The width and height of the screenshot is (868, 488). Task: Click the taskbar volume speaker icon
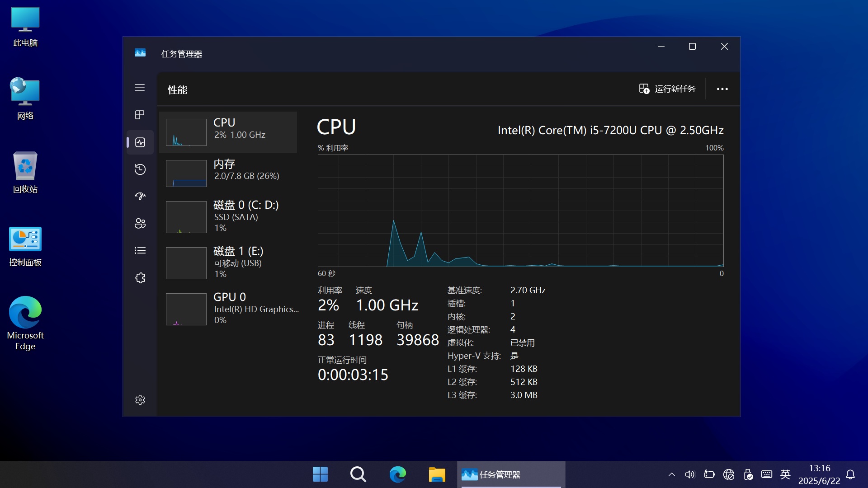click(689, 474)
